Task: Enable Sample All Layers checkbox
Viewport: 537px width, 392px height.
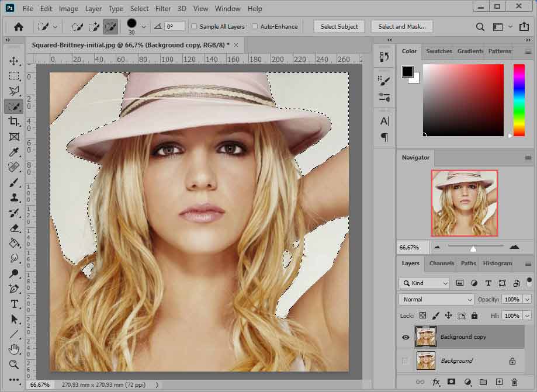Action: pyautogui.click(x=194, y=27)
